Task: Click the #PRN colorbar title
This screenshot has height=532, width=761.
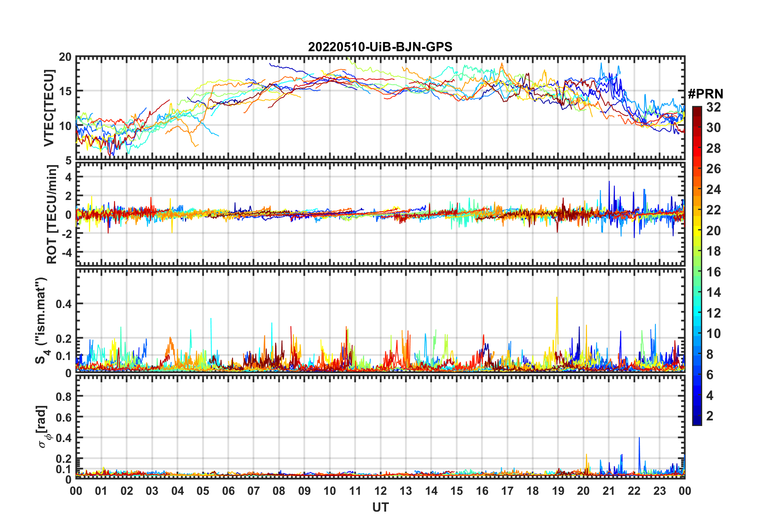Action: coord(705,94)
